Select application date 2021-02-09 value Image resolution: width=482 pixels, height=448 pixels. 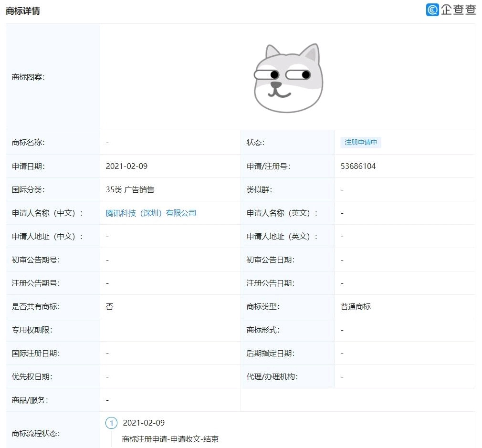[126, 166]
